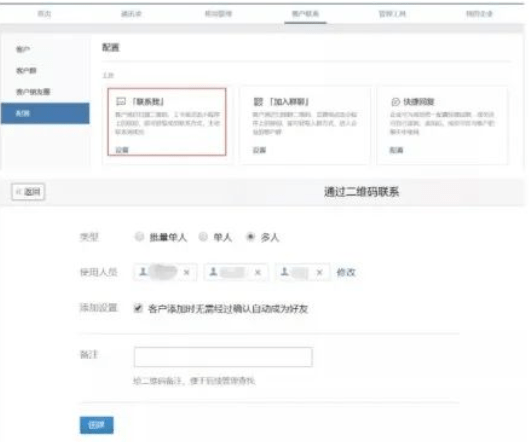The height and width of the screenshot is (442, 529).
Task: Click the 配置 page heading
Action: click(x=111, y=47)
